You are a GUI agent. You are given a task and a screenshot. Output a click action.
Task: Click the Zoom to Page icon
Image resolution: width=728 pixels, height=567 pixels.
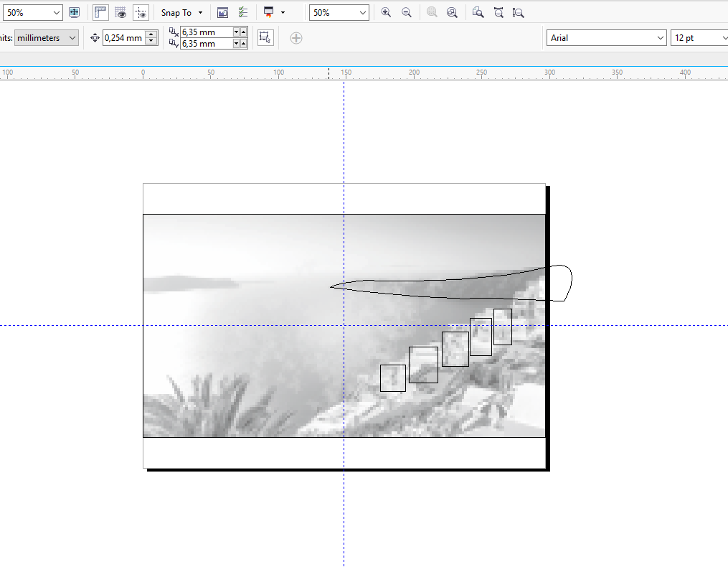[478, 13]
